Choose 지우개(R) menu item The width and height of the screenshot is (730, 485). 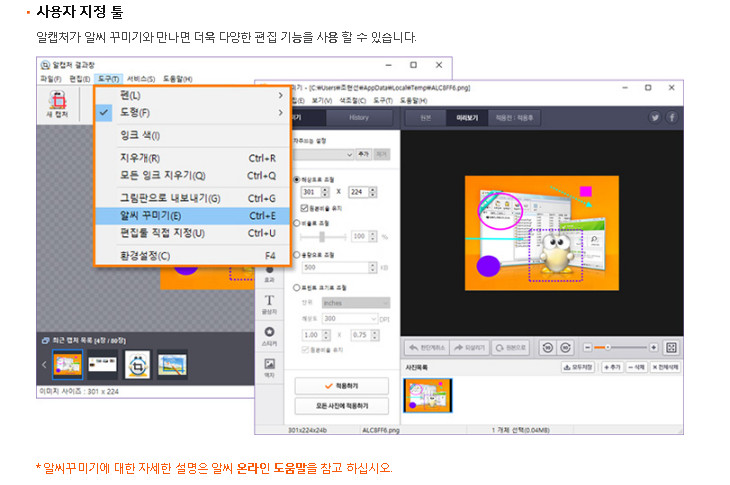tap(192, 158)
